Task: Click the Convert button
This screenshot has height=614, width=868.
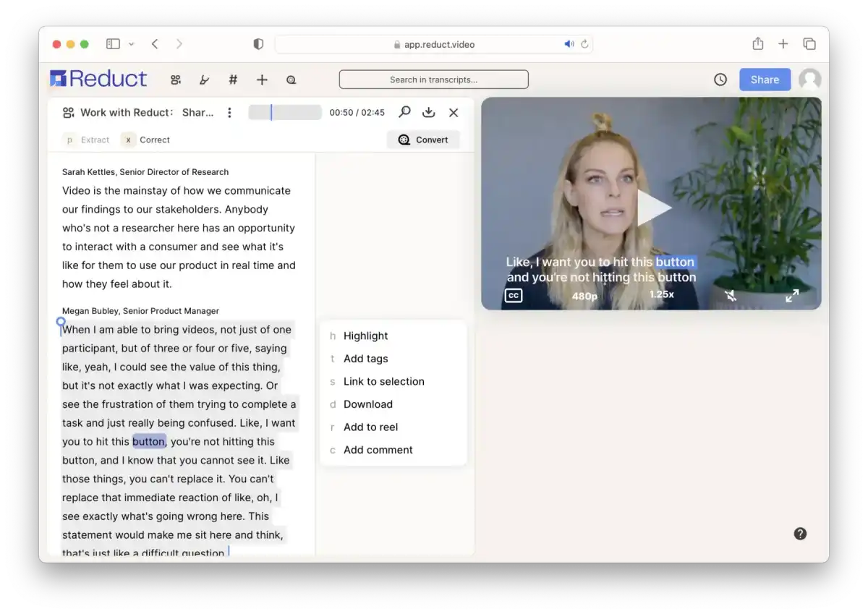Action: click(423, 140)
